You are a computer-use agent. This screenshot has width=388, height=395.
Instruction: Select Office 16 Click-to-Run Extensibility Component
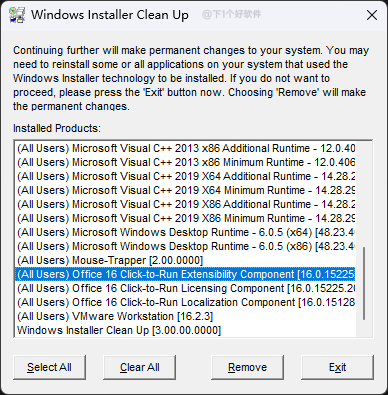point(185,274)
